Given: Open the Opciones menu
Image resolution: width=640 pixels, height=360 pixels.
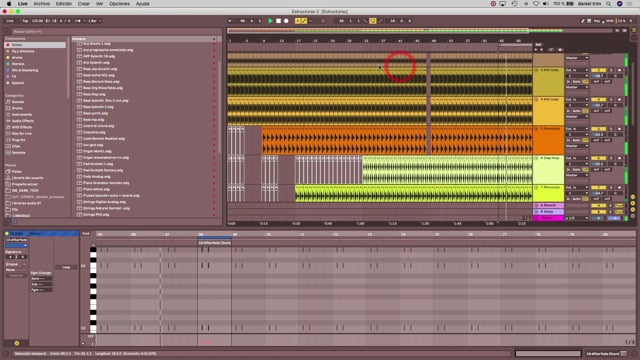Looking at the screenshot, I should coord(119,4).
